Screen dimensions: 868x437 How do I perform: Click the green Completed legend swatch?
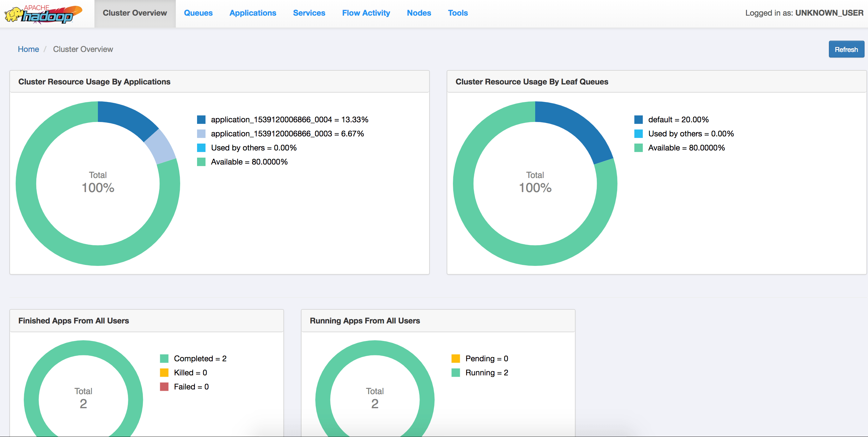click(165, 358)
